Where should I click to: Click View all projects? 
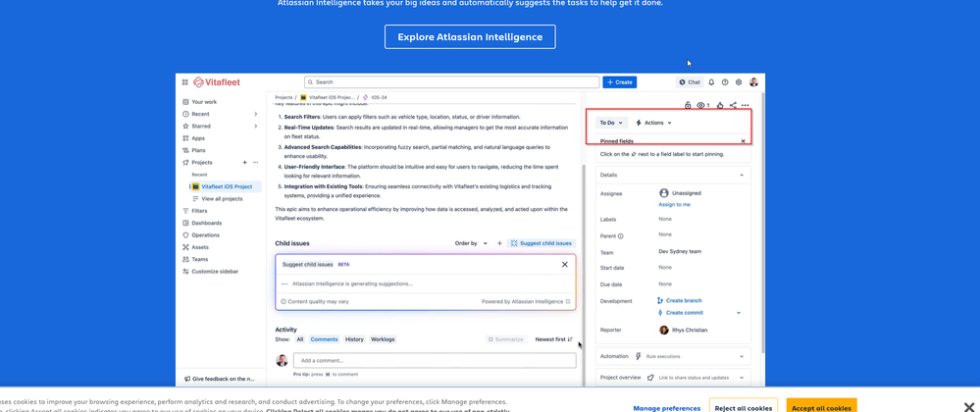coord(222,199)
